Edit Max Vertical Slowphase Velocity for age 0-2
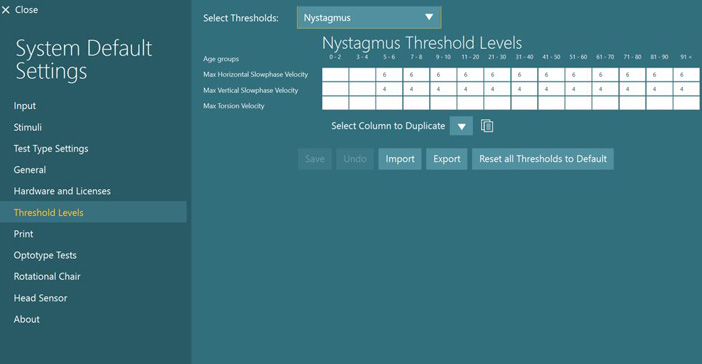This screenshot has height=364, width=702. coord(335,89)
